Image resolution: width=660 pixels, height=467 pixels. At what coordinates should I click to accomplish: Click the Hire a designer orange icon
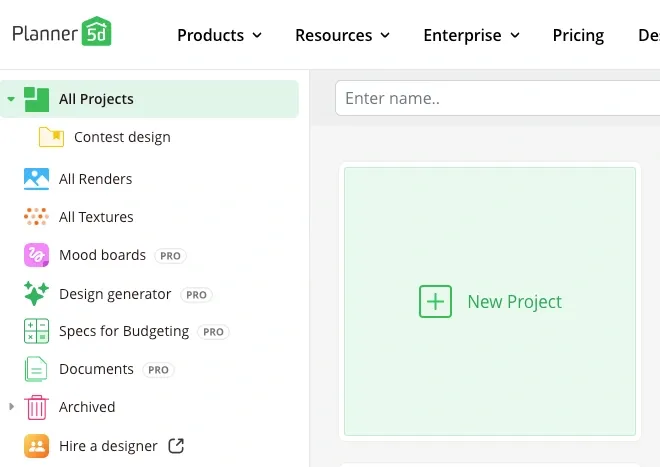(37, 446)
